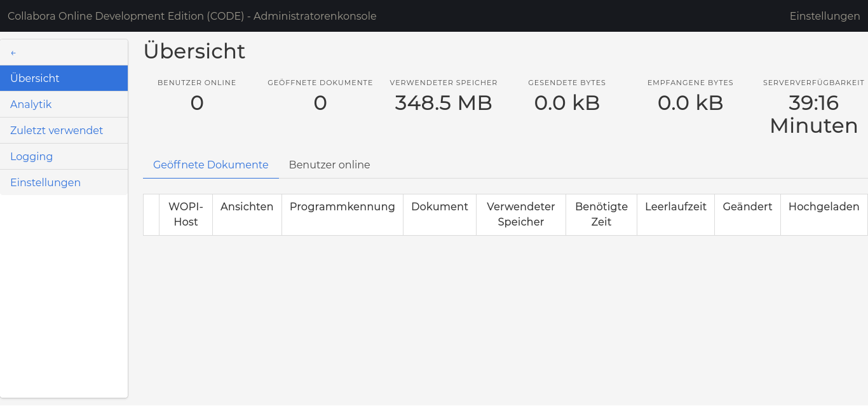Open Einstellungen in the left sidebar
The width and height of the screenshot is (868, 413).
point(45,182)
